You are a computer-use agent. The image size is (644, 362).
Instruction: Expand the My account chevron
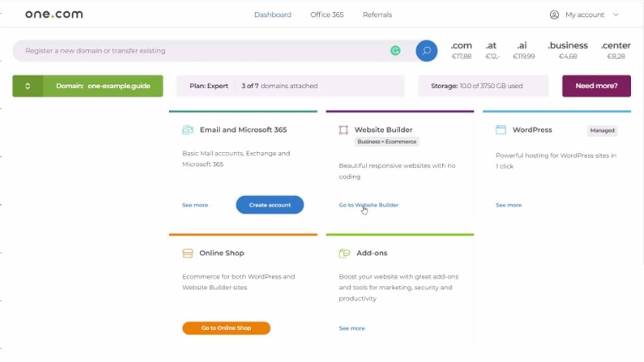tap(616, 15)
